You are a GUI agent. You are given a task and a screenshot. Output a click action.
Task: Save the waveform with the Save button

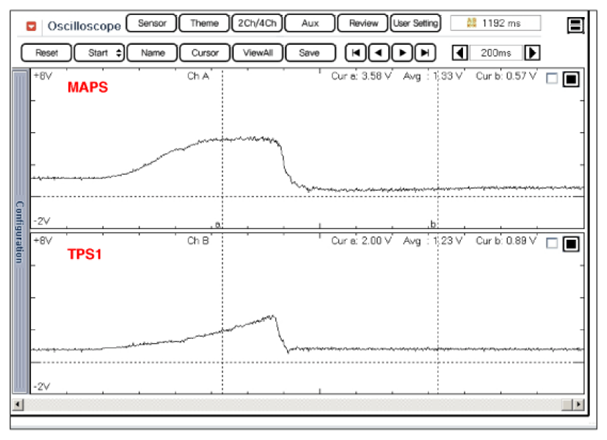[310, 53]
